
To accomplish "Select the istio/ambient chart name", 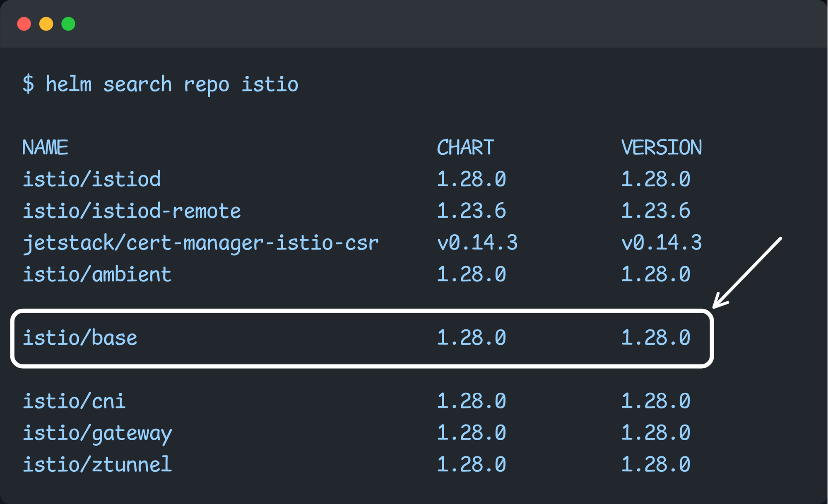I will (97, 274).
